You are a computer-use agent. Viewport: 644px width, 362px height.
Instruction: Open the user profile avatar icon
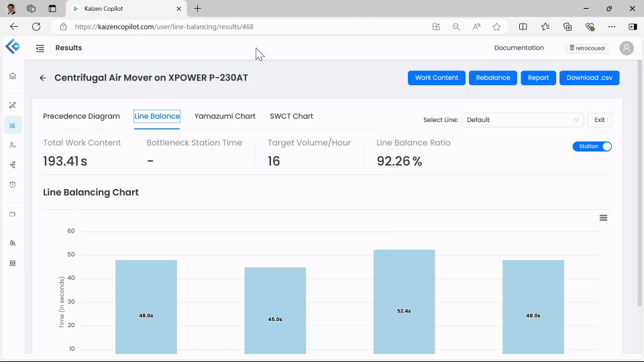click(x=627, y=48)
